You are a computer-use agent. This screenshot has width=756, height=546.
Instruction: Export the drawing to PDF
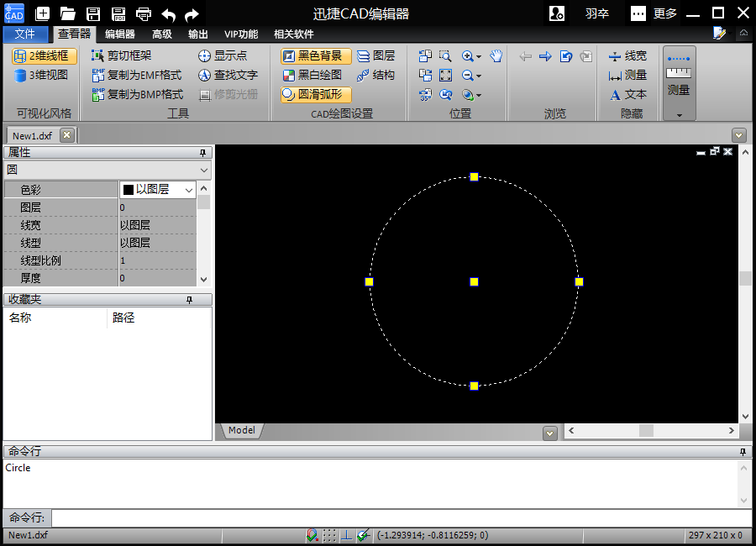118,14
